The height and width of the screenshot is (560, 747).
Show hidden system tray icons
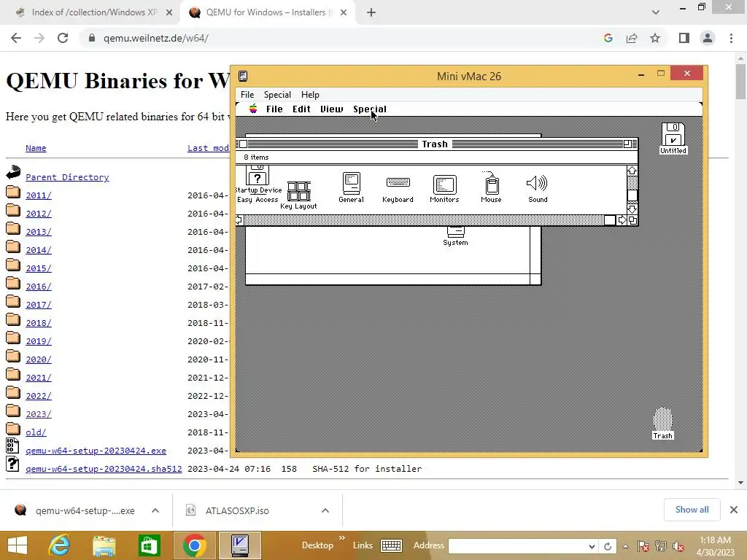pyautogui.click(x=625, y=546)
